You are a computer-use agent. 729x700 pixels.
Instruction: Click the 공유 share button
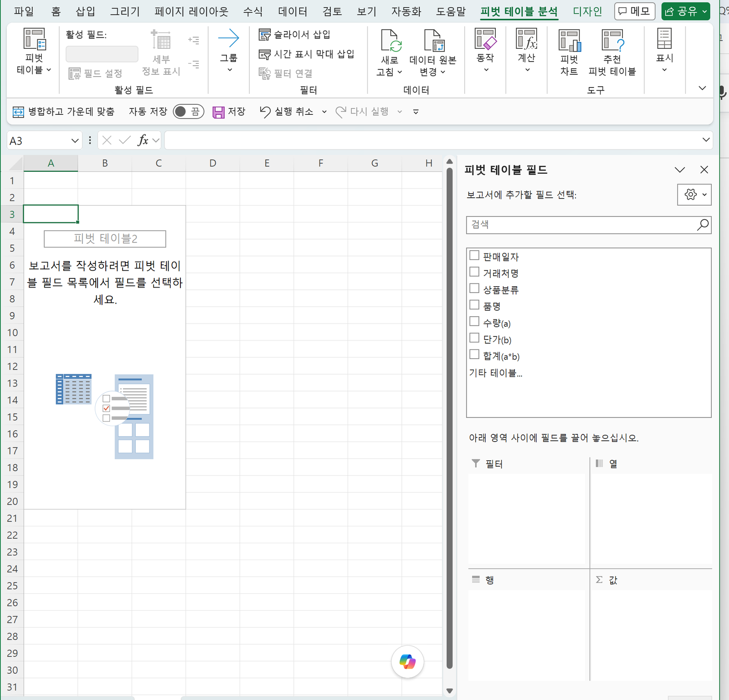(686, 11)
